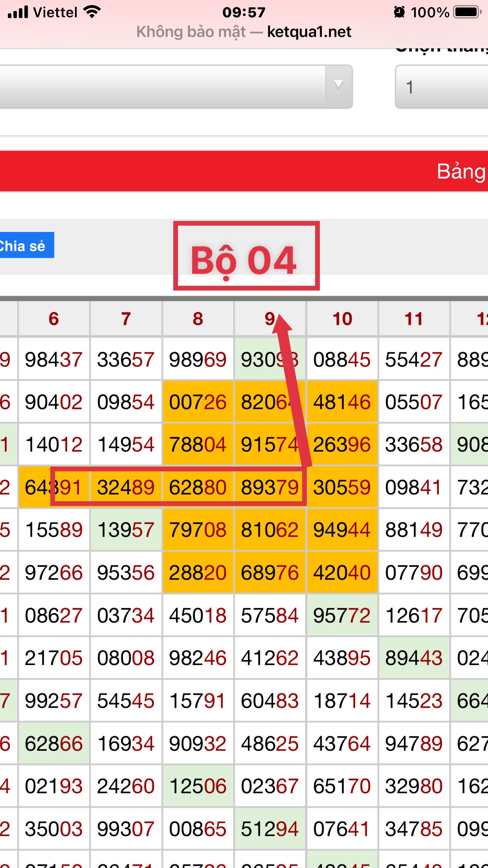This screenshot has width=488, height=868.
Task: Click cell with number 98437
Action: [54, 360]
